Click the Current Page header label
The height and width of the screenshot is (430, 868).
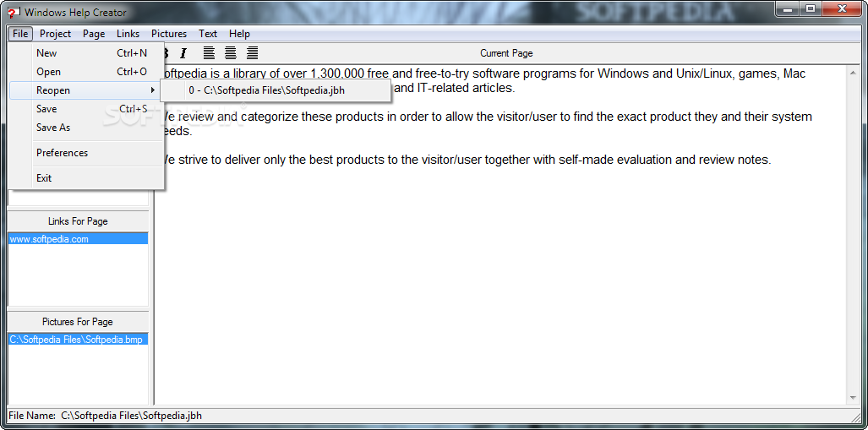pos(506,53)
